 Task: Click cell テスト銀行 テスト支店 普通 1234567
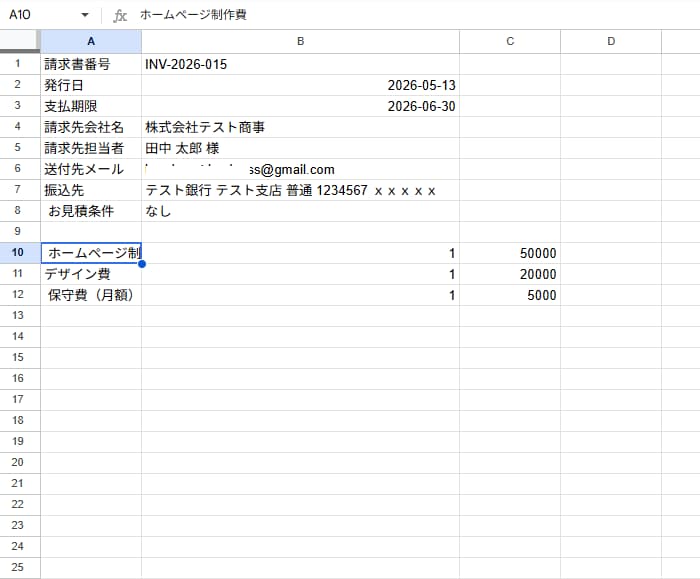[300, 190]
